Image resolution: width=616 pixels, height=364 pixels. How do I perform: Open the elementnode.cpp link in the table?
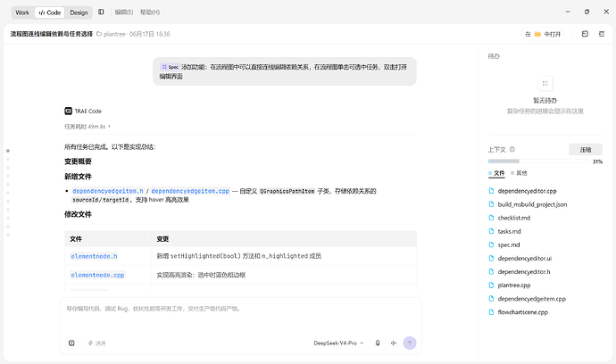click(97, 276)
